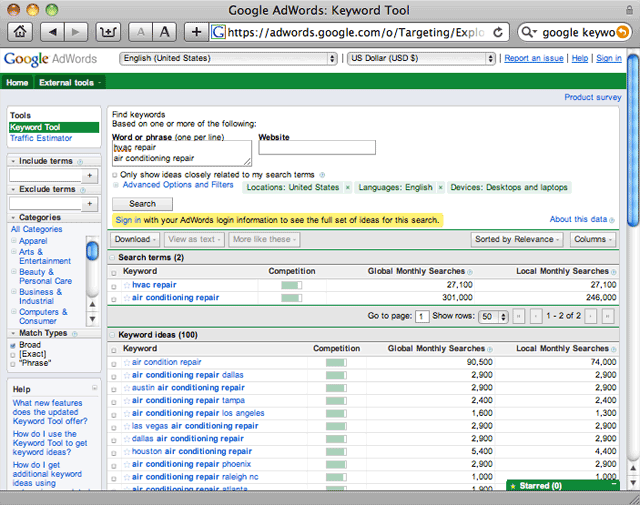This screenshot has height=505, width=640.
Task: Select the hvac repair row checkbox
Action: 114,287
